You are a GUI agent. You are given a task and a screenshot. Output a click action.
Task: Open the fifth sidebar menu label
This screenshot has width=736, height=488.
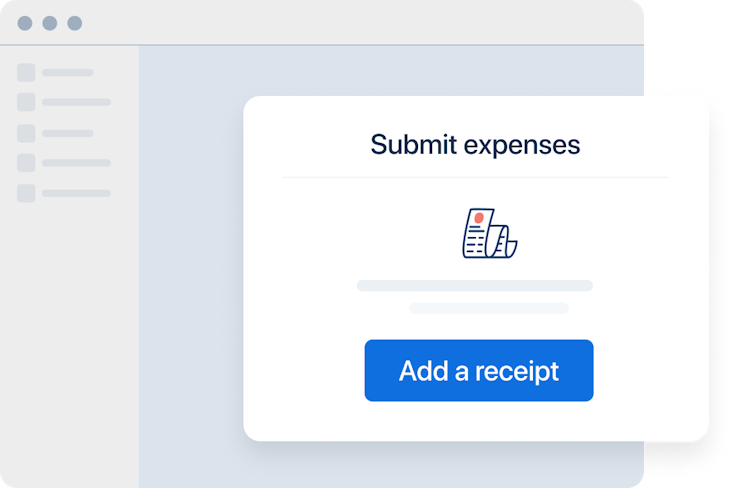pos(77,193)
